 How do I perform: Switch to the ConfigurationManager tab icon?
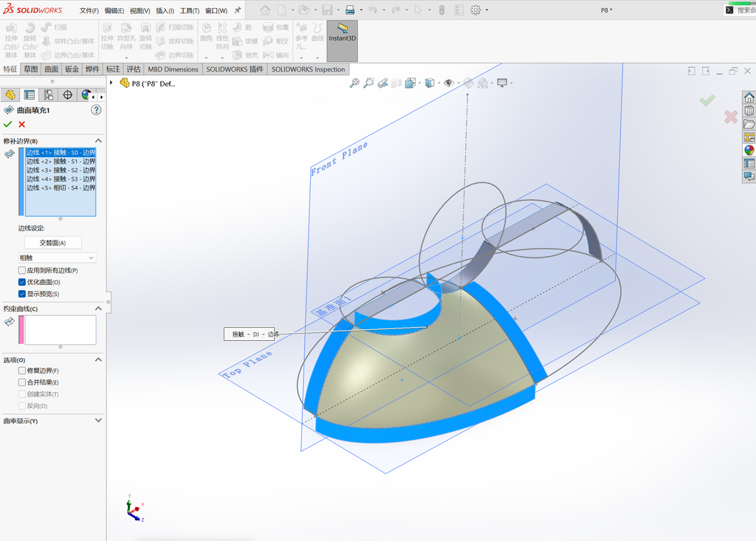pyautogui.click(x=48, y=95)
